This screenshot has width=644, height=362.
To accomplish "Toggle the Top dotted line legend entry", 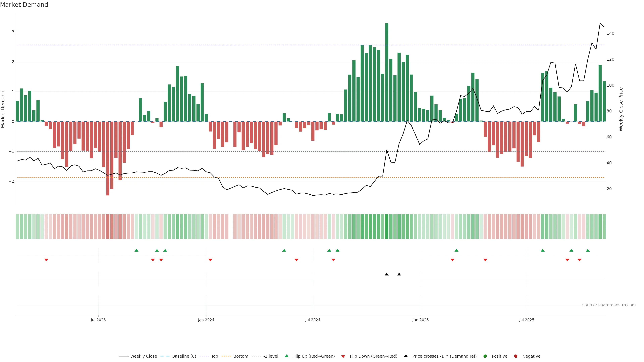I will 214,356.
